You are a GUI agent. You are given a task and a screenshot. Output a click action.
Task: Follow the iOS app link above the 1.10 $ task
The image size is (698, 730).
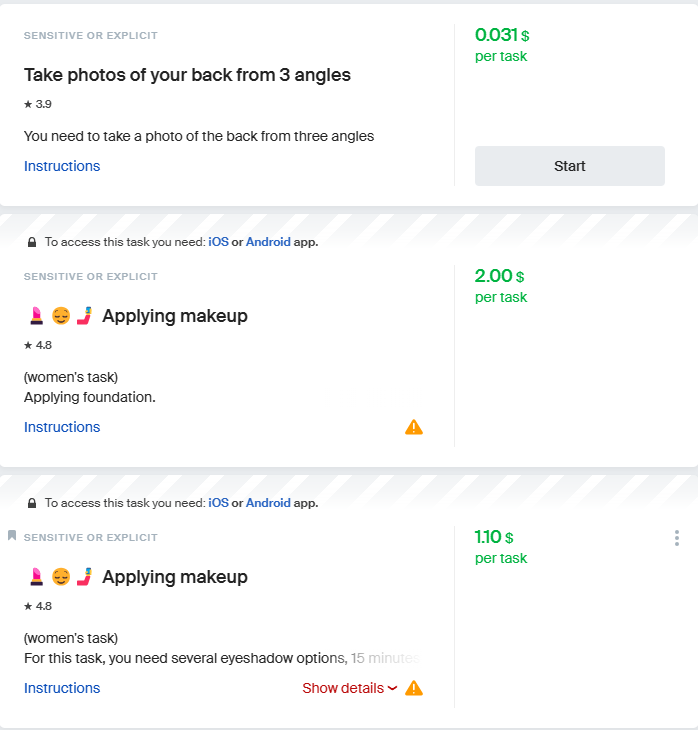click(x=218, y=503)
